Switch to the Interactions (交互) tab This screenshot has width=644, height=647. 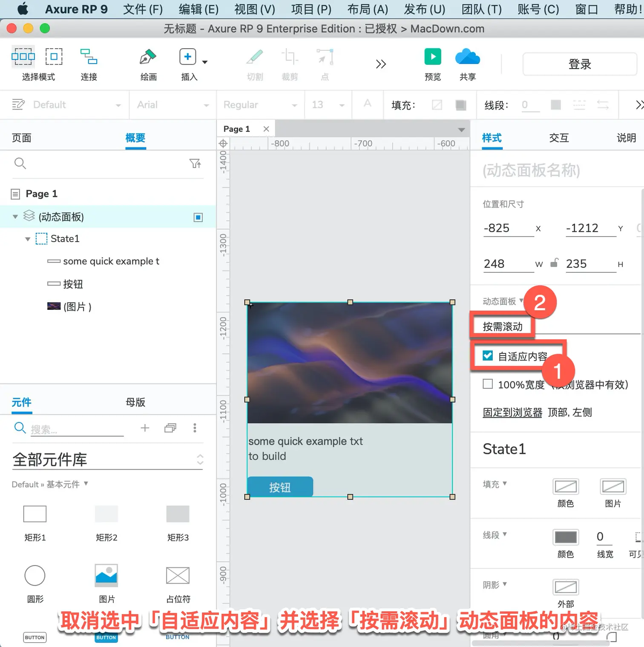click(559, 138)
